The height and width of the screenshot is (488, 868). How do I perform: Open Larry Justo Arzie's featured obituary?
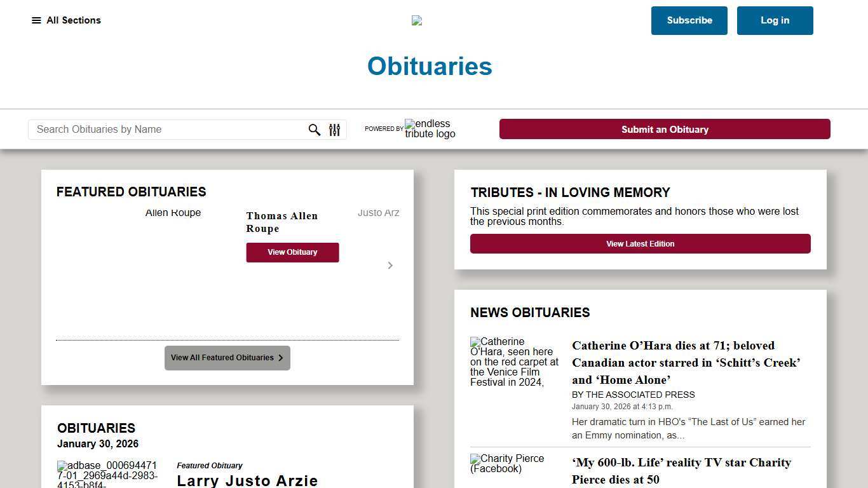[x=247, y=480]
